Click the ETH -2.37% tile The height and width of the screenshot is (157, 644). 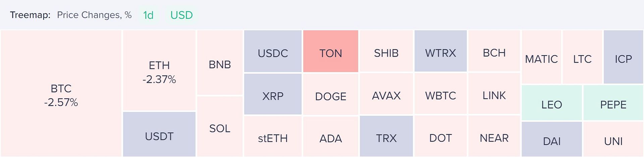[159, 71]
